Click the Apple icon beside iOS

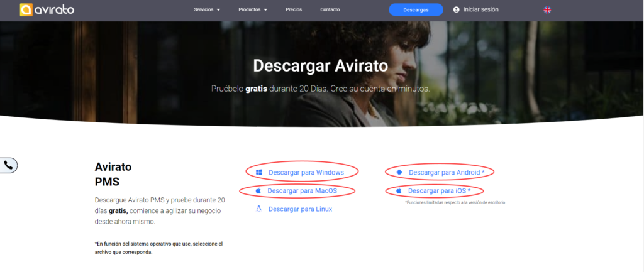pos(399,191)
